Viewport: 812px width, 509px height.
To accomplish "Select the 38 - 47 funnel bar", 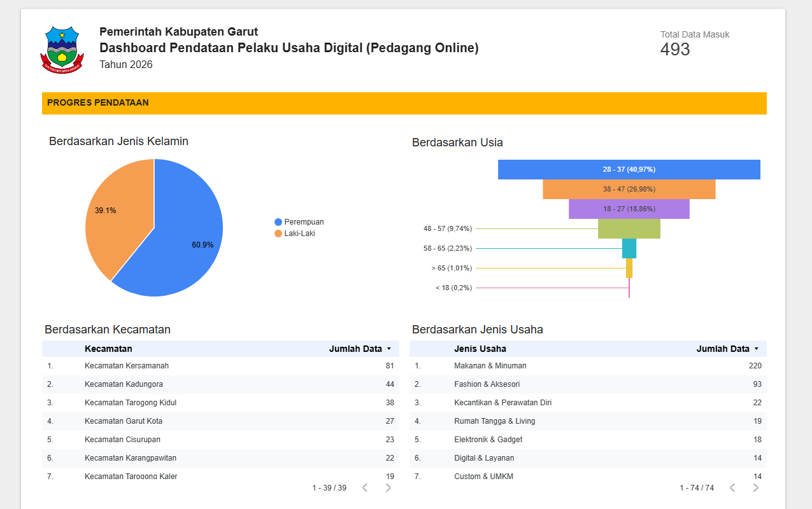I will 629,189.
